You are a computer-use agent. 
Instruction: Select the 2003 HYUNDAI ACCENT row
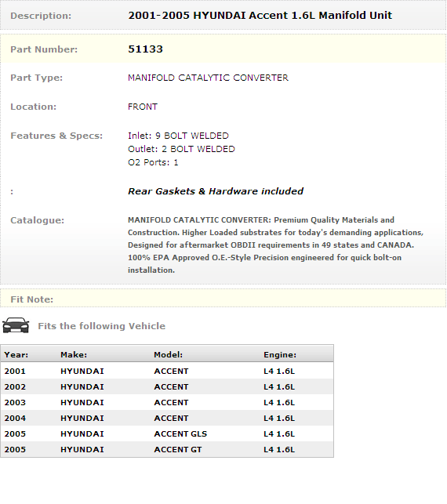(167, 402)
